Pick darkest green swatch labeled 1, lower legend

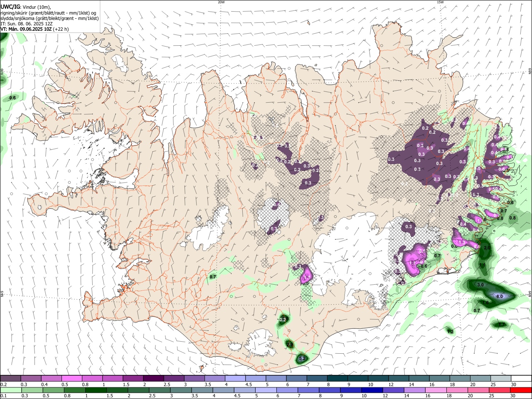pyautogui.click(x=96, y=390)
